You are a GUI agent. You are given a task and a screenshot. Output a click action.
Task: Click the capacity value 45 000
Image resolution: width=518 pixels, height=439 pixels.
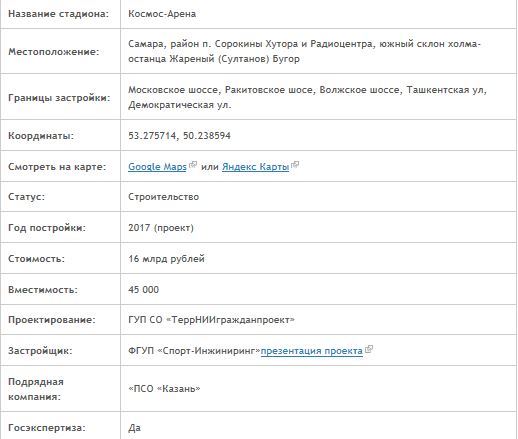pyautogui.click(x=144, y=289)
